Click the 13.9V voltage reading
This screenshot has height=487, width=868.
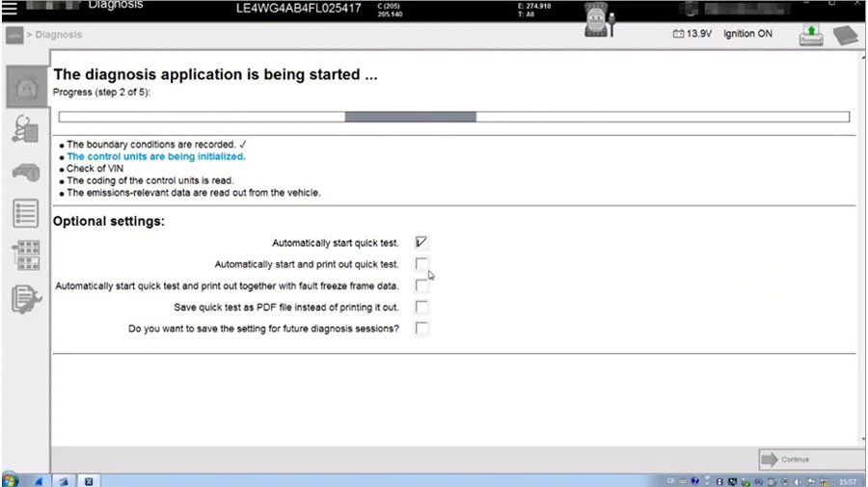coord(698,34)
